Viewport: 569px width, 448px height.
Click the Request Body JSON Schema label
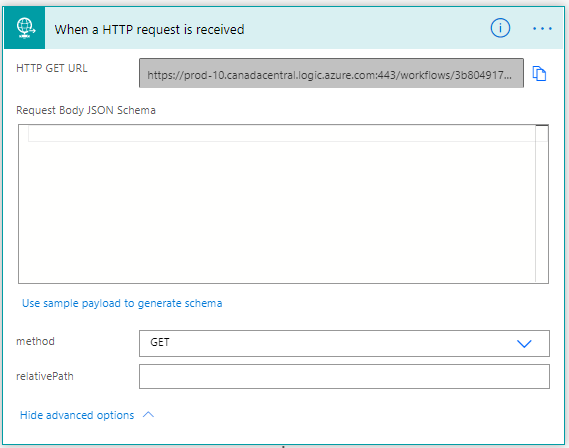click(x=86, y=110)
